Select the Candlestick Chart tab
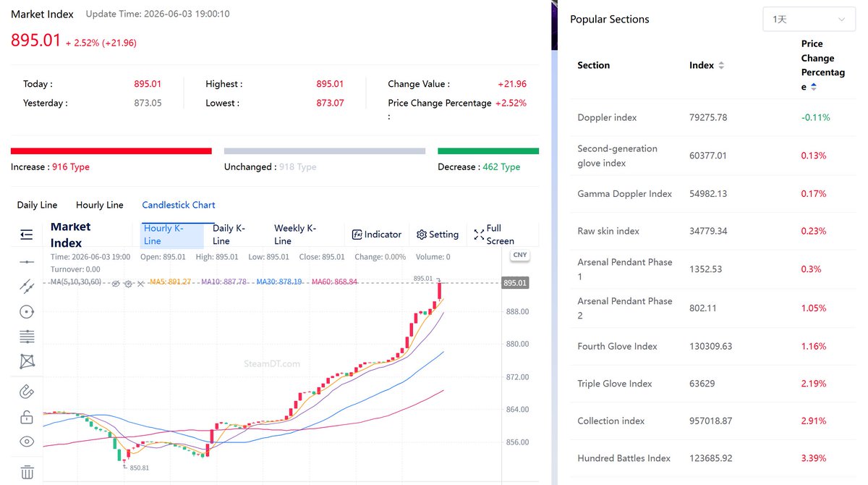 [x=179, y=205]
